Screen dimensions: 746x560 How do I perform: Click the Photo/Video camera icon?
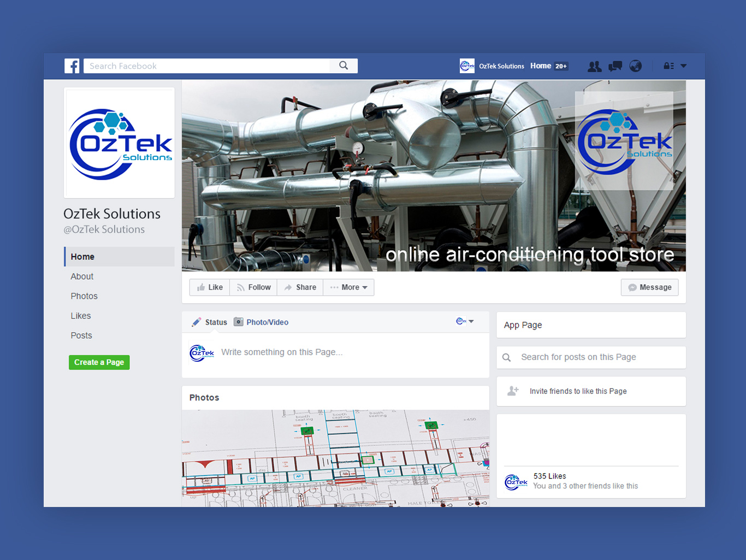[239, 322]
